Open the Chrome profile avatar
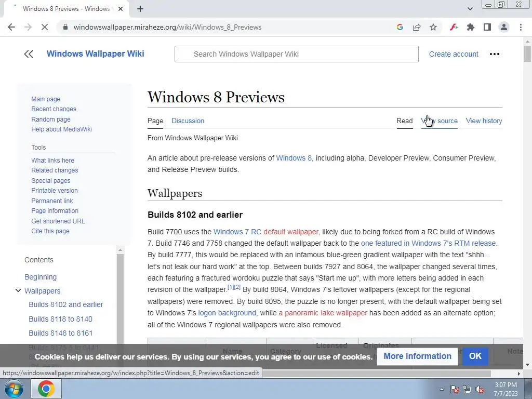 [504, 27]
